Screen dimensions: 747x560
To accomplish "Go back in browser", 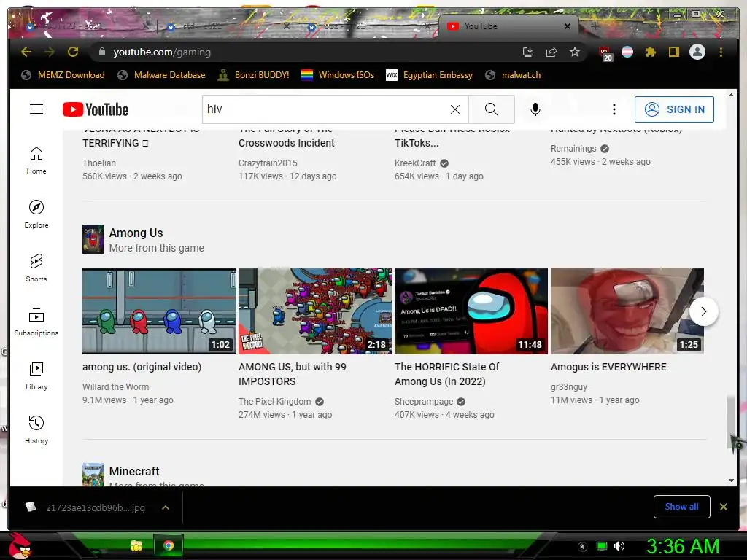I will (26, 52).
